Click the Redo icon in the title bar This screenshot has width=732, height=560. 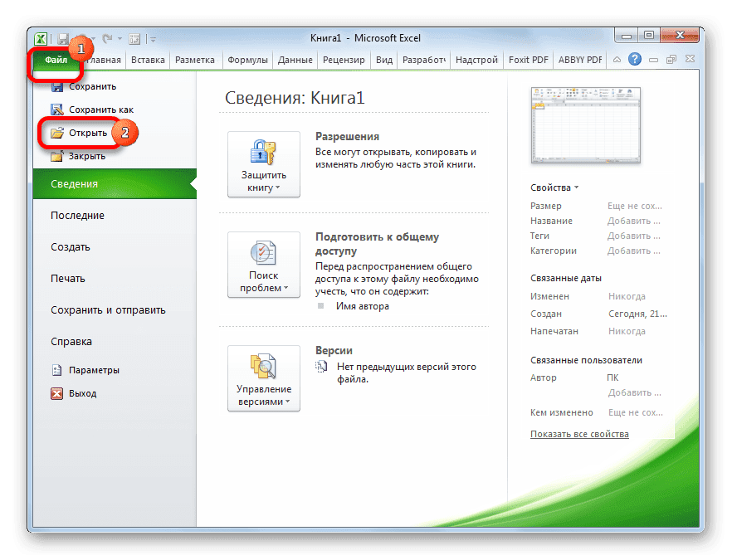click(106, 38)
